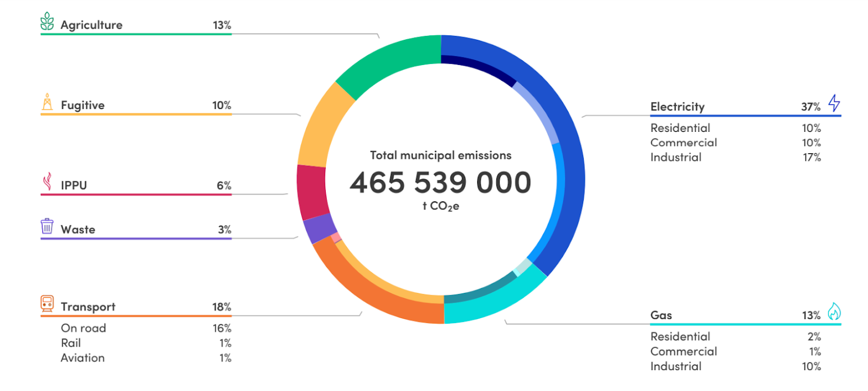Click the Electricity category label
Viewport: 868px width, 391px height.
[x=677, y=107]
